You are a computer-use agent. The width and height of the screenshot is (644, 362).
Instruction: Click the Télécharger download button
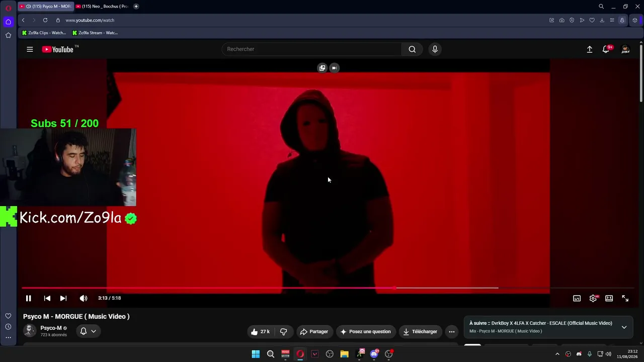click(x=420, y=331)
